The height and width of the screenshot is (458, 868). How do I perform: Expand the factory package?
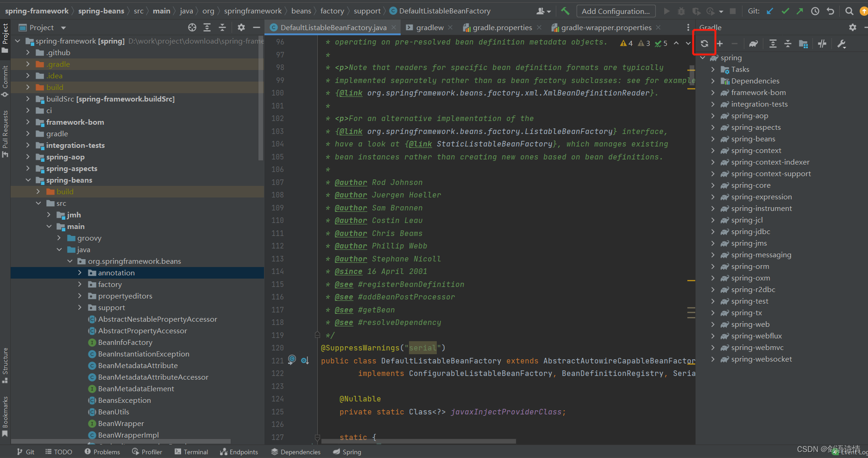point(80,284)
